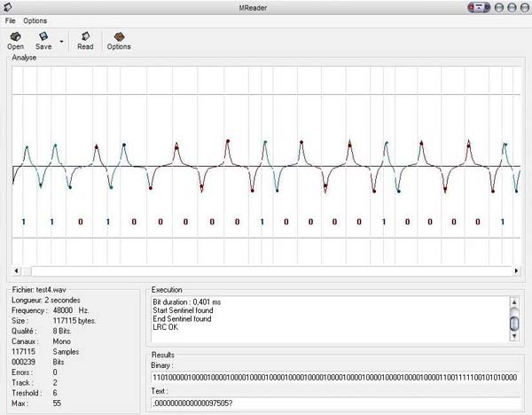Click the MReader app icon in title bar
The height and width of the screenshot is (415, 532).
[8, 7]
